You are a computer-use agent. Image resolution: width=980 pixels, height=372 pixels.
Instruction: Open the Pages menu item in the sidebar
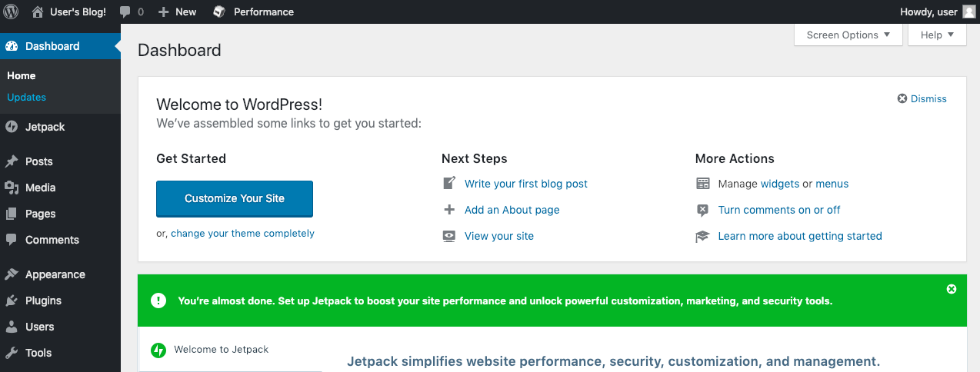(60, 214)
